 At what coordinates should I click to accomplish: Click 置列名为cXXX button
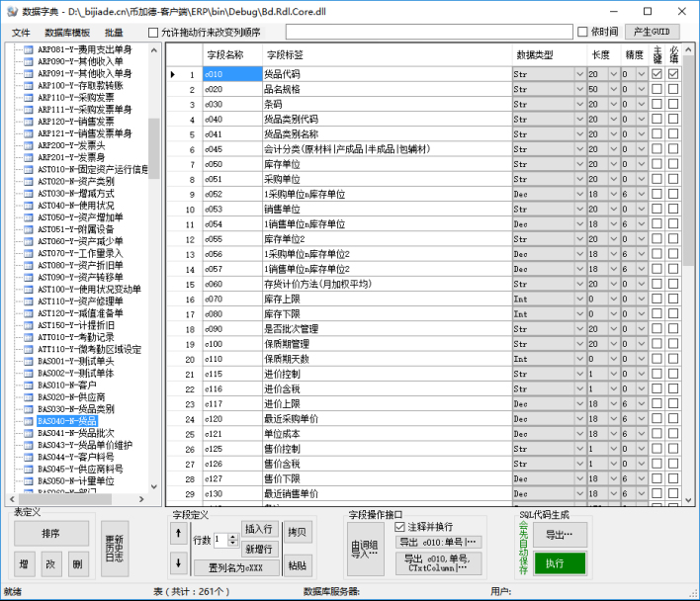236,568
